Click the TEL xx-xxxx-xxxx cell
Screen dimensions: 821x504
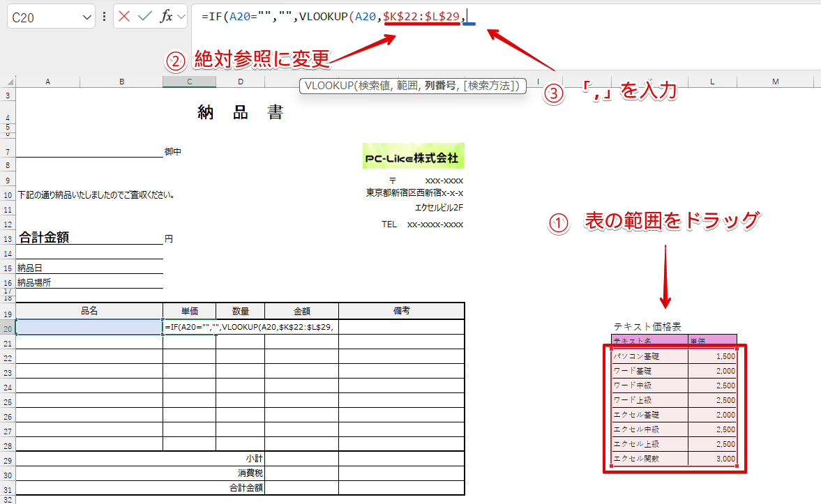(x=422, y=224)
